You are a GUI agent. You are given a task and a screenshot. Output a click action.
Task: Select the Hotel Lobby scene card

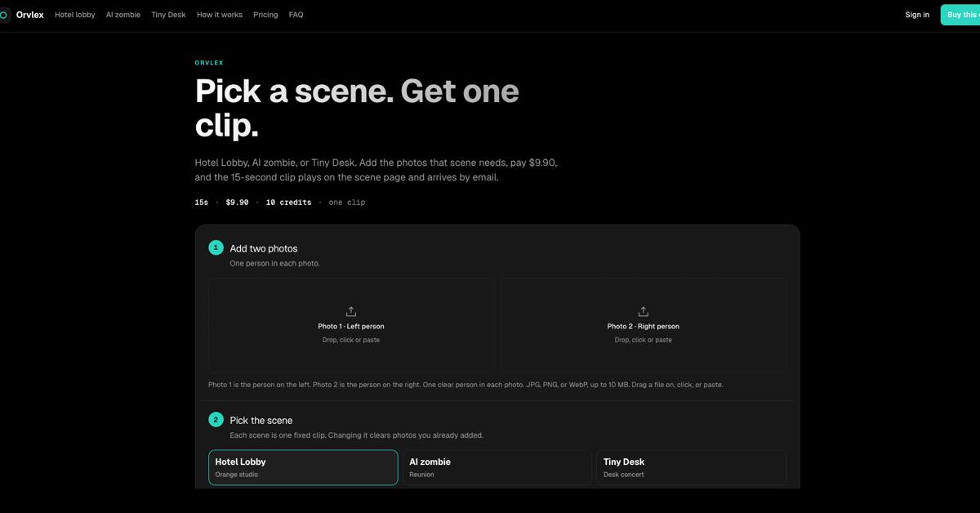click(303, 467)
